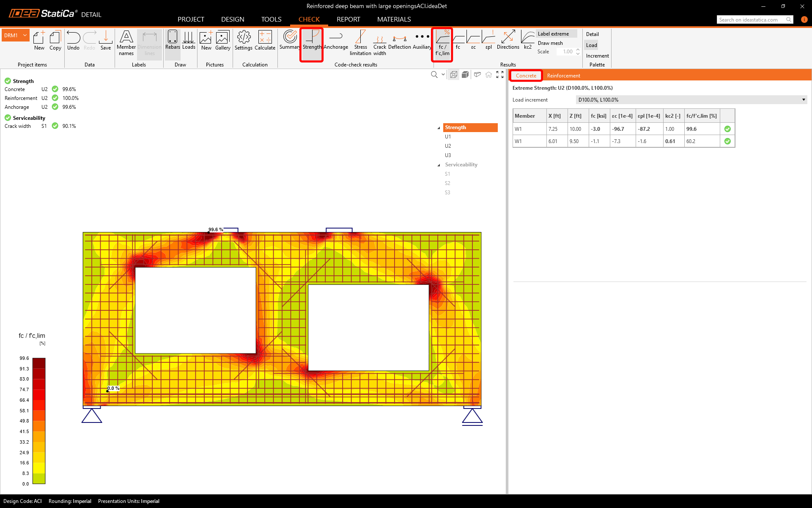
Task: Show principal stress Directions
Action: (x=508, y=40)
